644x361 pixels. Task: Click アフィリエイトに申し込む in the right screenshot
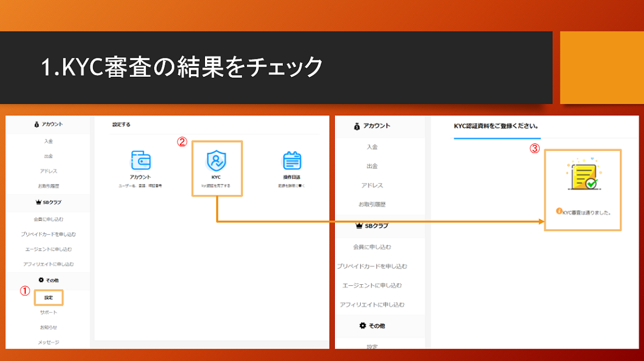(372, 305)
